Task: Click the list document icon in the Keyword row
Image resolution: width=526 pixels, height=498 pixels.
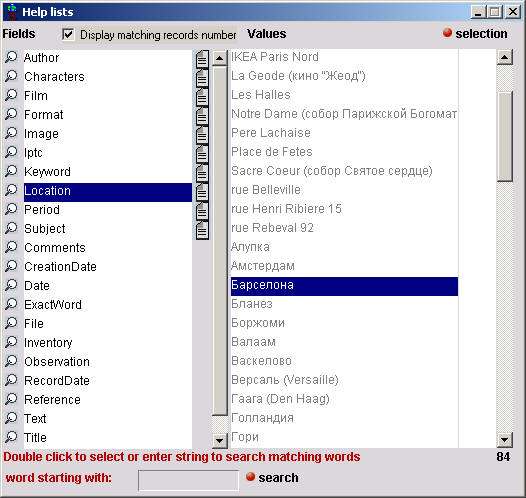Action: (202, 173)
